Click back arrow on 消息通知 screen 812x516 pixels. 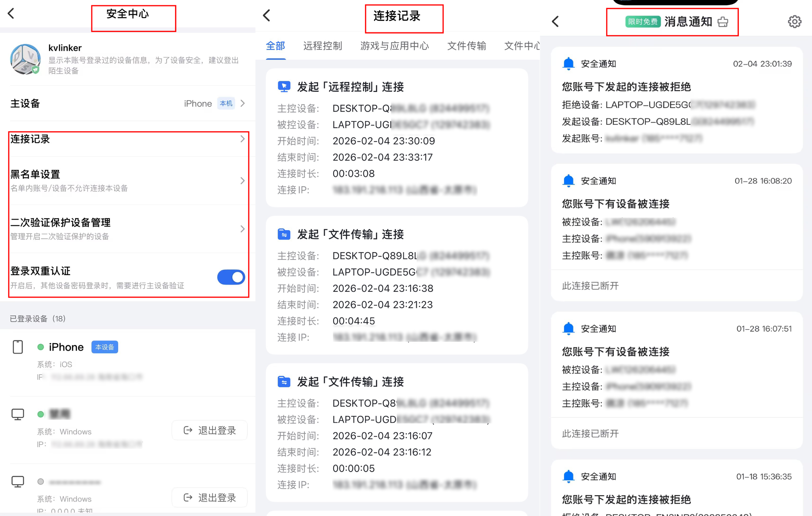click(x=555, y=22)
